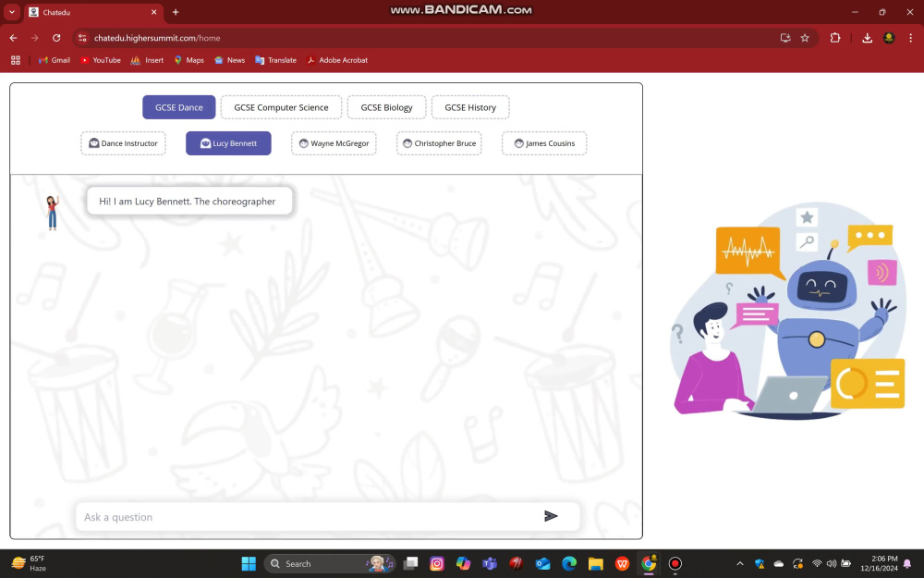Open File Explorer from the taskbar
924x578 pixels.
[596, 564]
